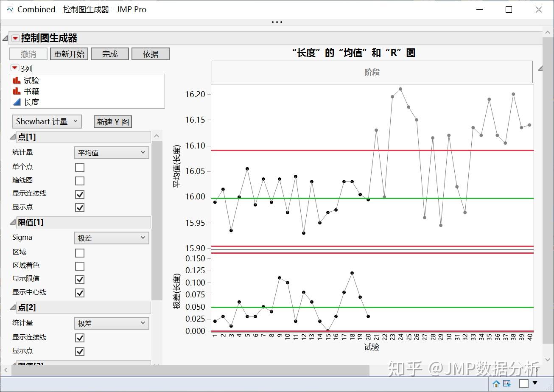The width and height of the screenshot is (554, 392).
Task: Open the 控制图生成器 red triangle menu
Action: point(15,38)
